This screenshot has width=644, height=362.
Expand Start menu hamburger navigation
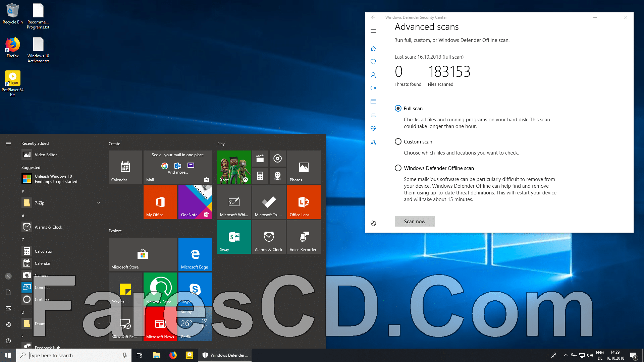point(8,143)
